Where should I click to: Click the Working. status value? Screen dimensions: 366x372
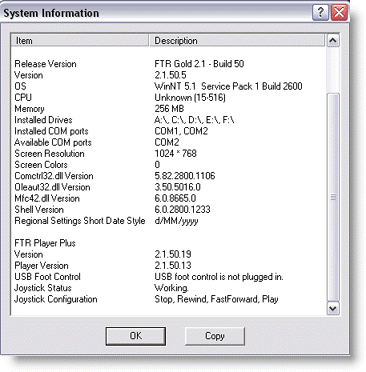tap(172, 288)
